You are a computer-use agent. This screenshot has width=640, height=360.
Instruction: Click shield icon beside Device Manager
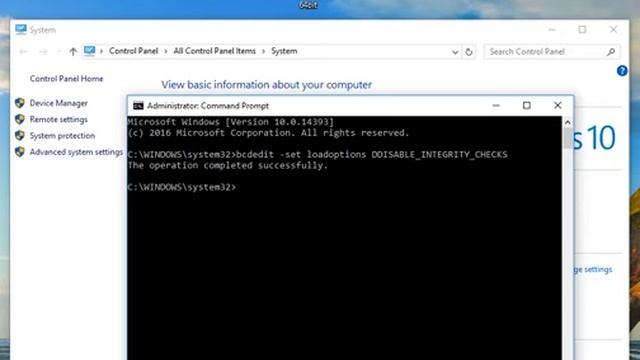20,103
